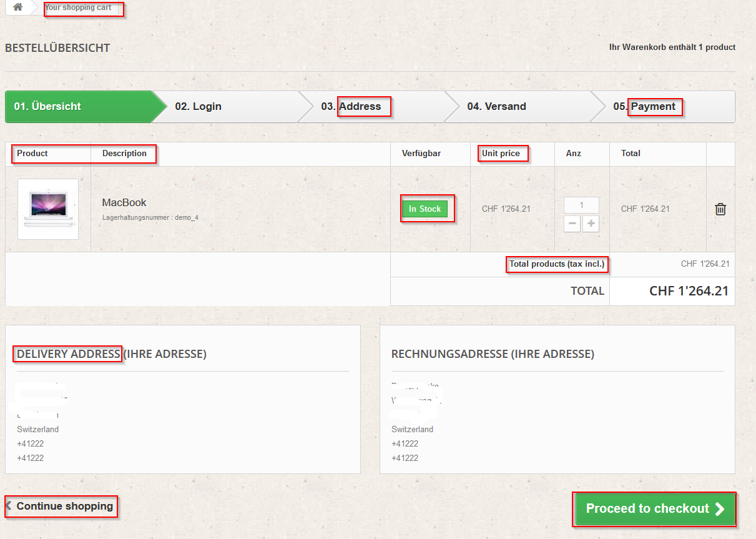Increase MacBook quantity with plus button
Screen dimensions: 756x539
pos(591,224)
